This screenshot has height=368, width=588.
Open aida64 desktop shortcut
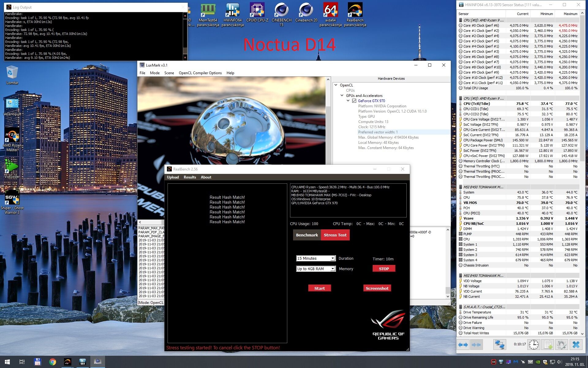coord(330,15)
